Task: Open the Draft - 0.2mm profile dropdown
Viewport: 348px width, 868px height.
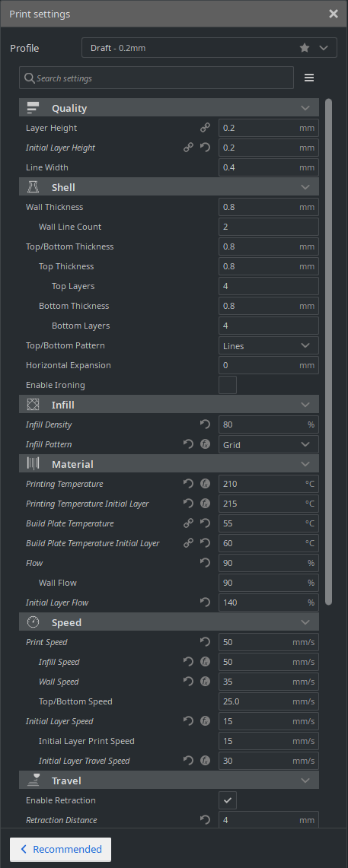Action: pyautogui.click(x=209, y=48)
